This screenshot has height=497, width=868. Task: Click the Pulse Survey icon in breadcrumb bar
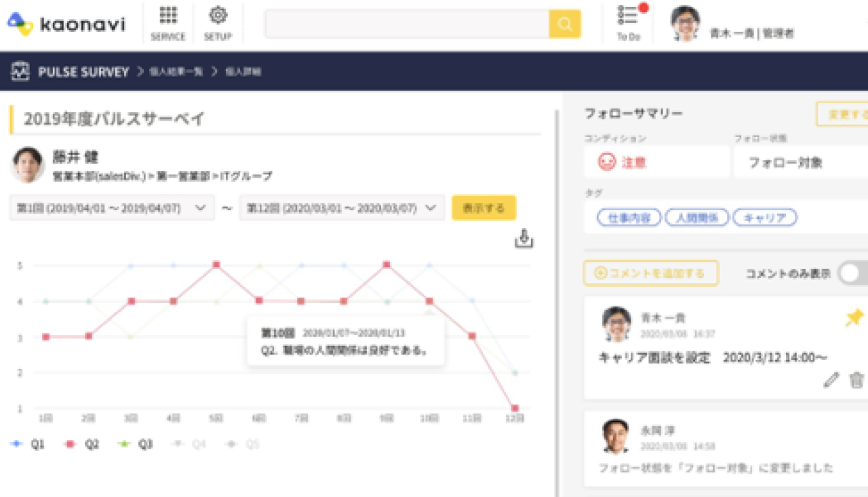click(20, 71)
